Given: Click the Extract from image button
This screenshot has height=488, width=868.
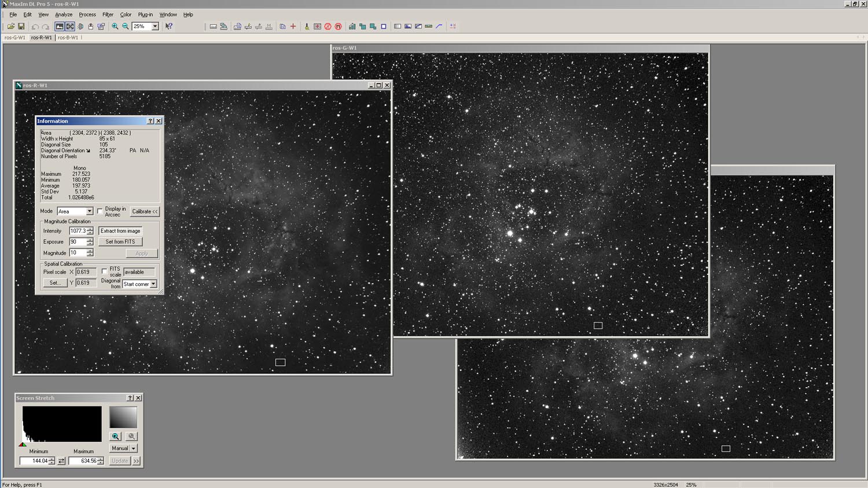Looking at the screenshot, I should click(x=120, y=231).
